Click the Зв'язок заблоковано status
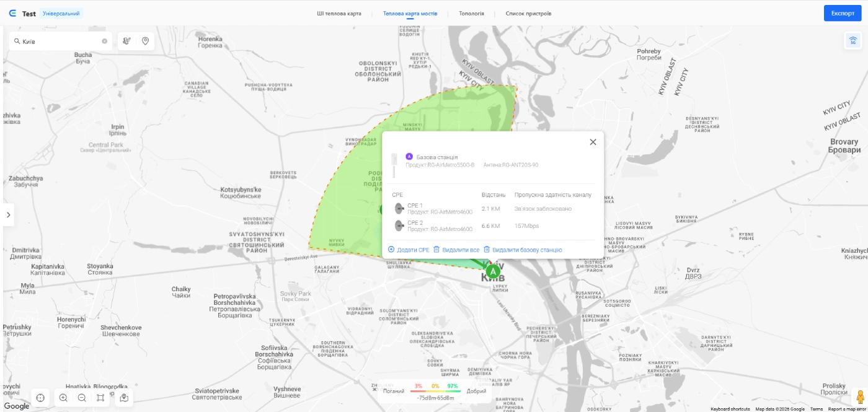868x412 pixels. click(543, 209)
